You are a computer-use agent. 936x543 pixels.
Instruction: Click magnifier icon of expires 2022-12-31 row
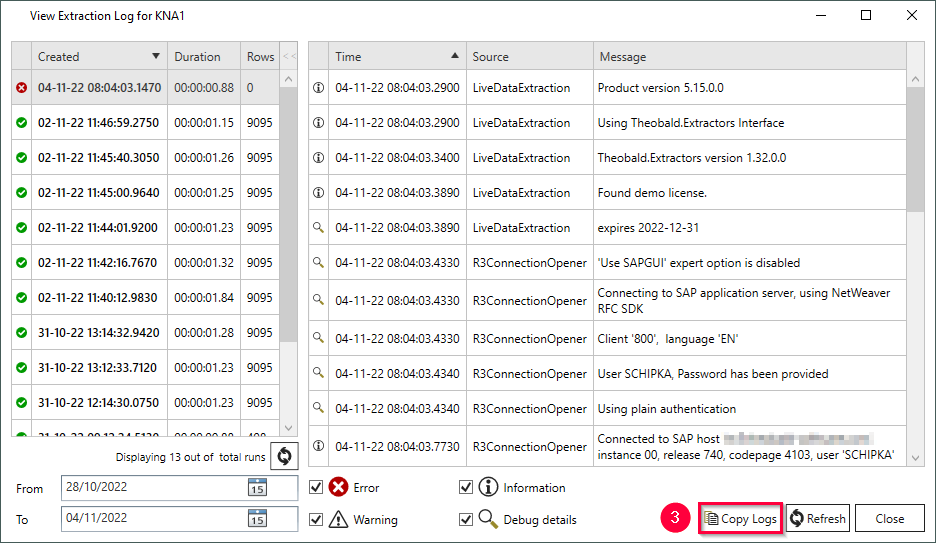[319, 228]
